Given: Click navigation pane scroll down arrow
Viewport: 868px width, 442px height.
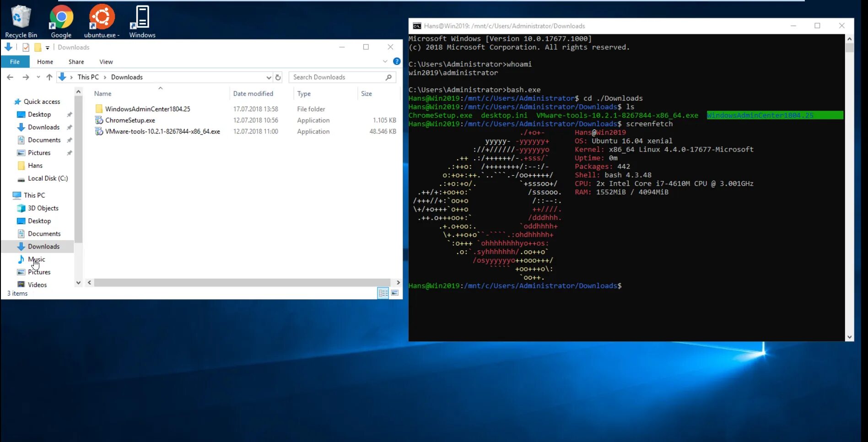Looking at the screenshot, I should 78,283.
